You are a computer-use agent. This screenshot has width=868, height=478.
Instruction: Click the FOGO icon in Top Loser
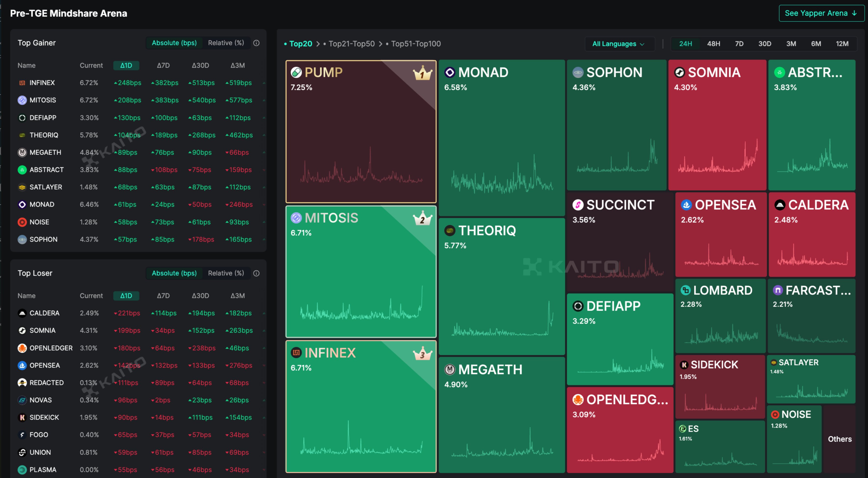coord(22,435)
